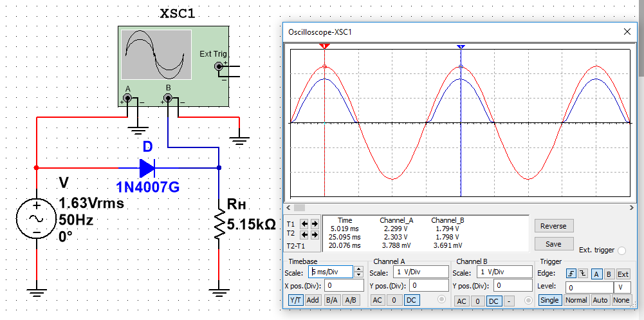Move cursor T2 left with arrow
644x320 pixels.
[x=304, y=234]
